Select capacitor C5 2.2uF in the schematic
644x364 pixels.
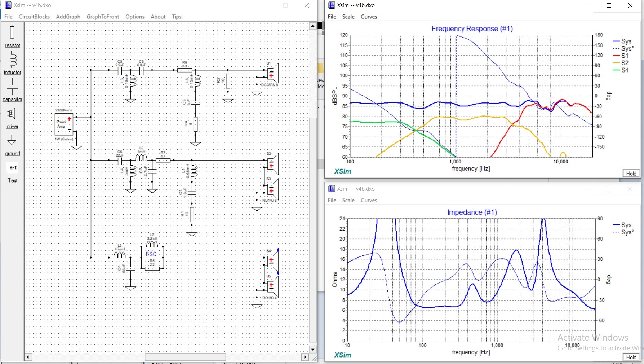point(120,70)
